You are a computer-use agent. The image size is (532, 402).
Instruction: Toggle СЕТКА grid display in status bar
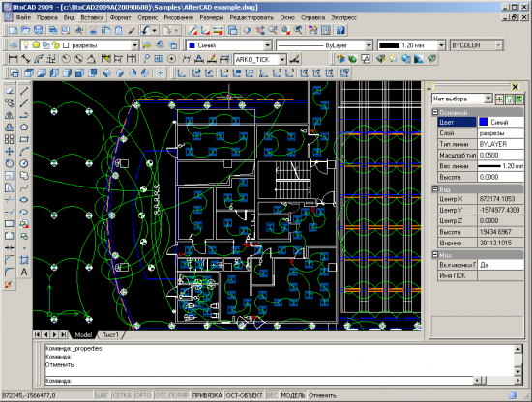122,395
